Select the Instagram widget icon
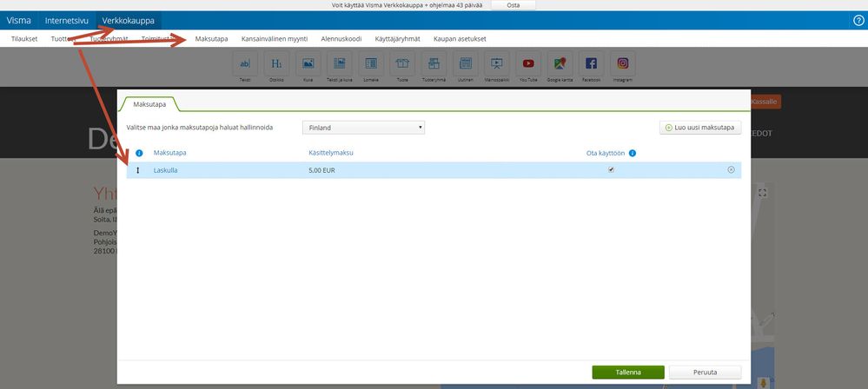 623,63
